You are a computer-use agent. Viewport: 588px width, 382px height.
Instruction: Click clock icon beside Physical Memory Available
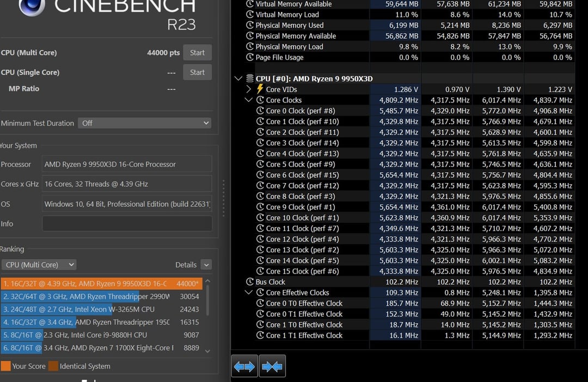[250, 36]
